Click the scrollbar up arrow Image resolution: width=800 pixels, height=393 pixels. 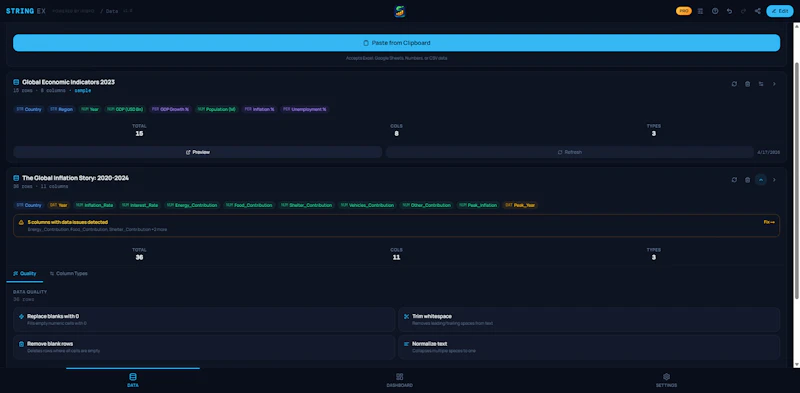coord(796,26)
